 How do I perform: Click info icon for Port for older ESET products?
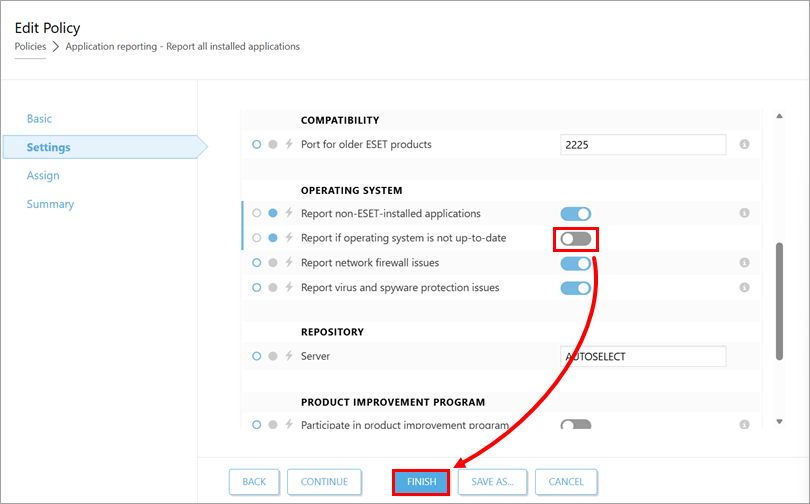(744, 145)
